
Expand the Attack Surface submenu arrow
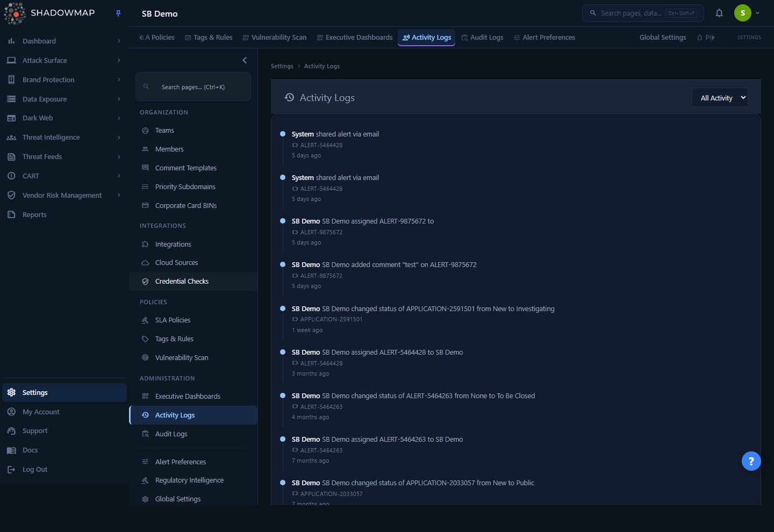pos(119,60)
